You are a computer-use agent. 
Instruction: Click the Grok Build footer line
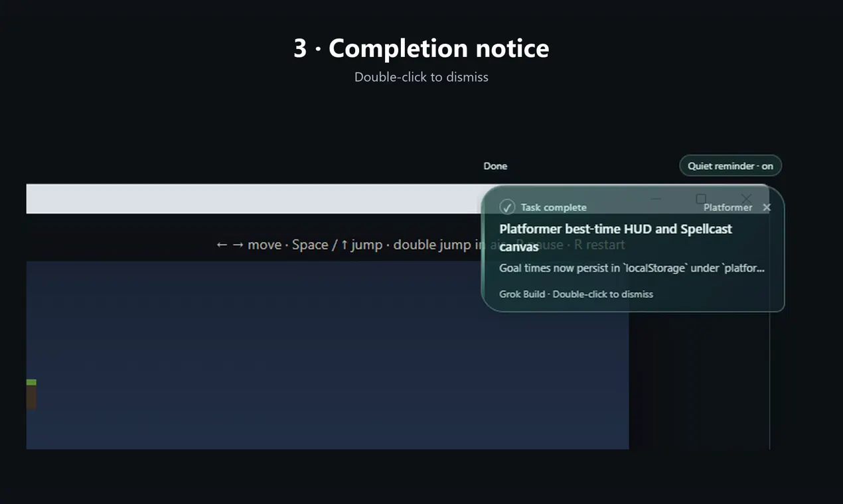576,294
